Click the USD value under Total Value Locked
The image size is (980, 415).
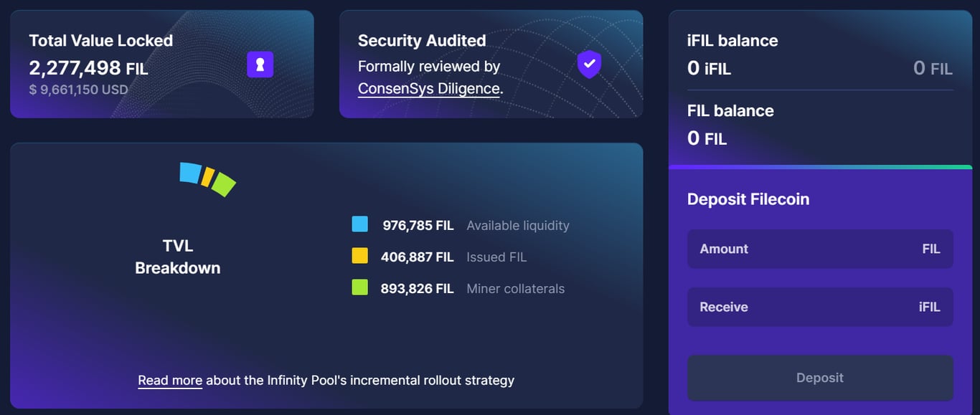79,89
